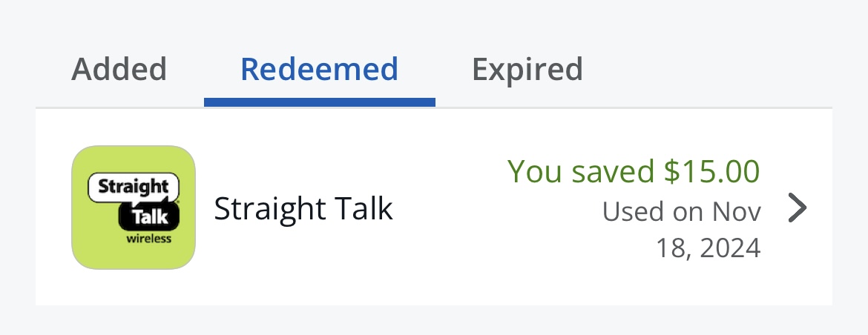868x335 pixels.
Task: Click blank space between merchant name and savings
Action: tap(448, 209)
